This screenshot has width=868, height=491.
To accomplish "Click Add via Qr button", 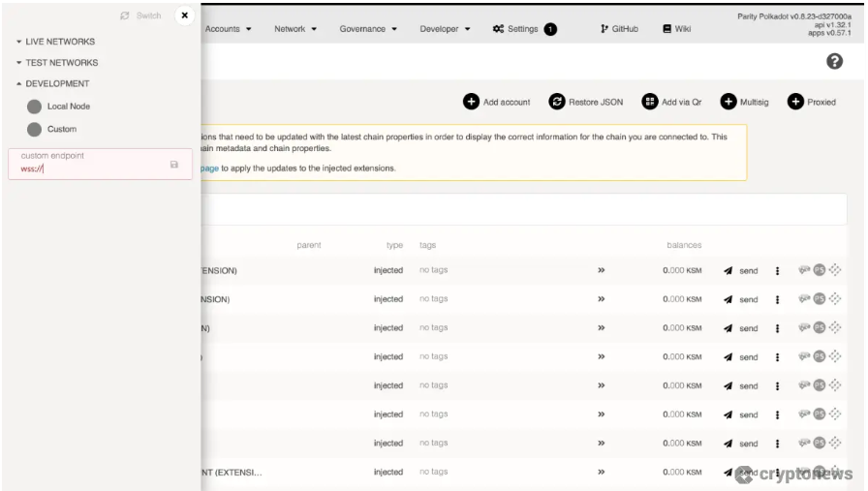I will click(x=671, y=102).
